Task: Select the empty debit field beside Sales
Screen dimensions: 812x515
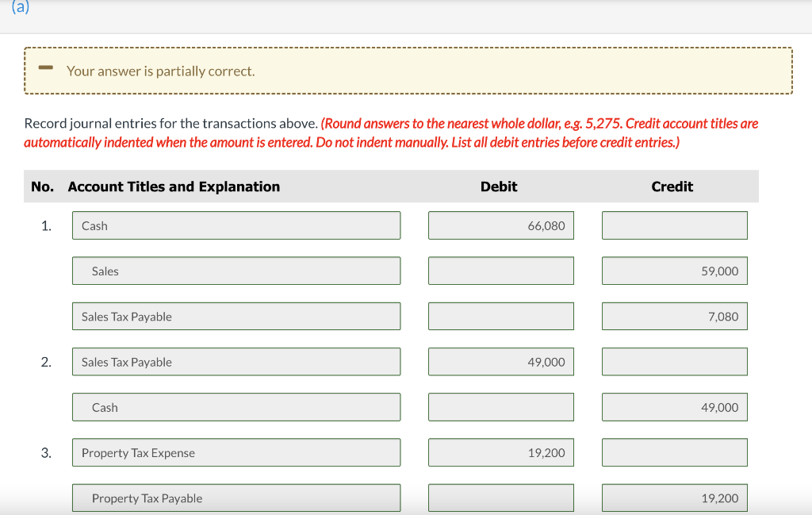Action: point(500,271)
